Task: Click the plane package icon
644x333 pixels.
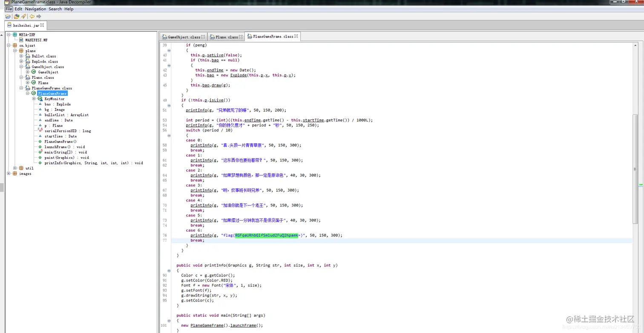Action: [21, 51]
